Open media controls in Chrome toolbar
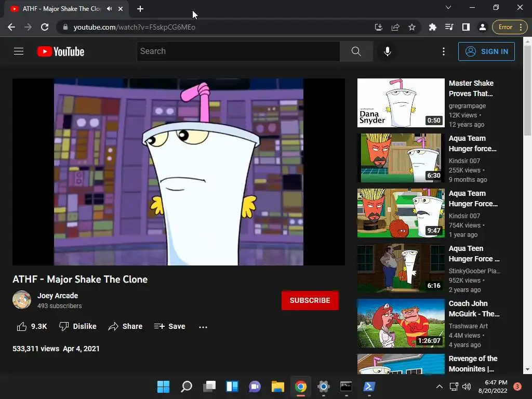The width and height of the screenshot is (532, 399). [449, 27]
